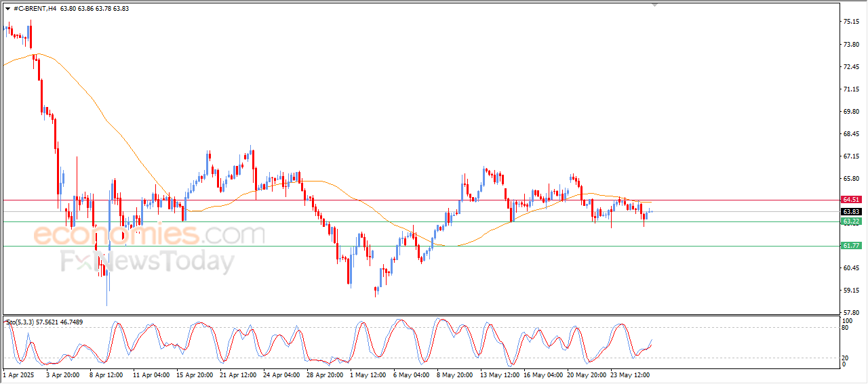Click the #C-BRENT,H4 symbol title text

(x=35, y=9)
